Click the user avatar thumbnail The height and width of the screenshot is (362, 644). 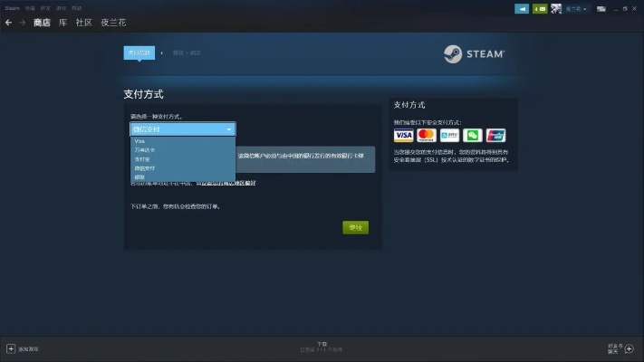556,9
